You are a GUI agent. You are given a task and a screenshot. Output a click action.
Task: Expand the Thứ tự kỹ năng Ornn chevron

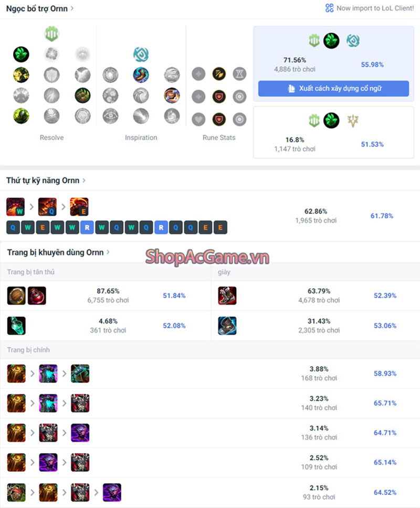point(84,180)
